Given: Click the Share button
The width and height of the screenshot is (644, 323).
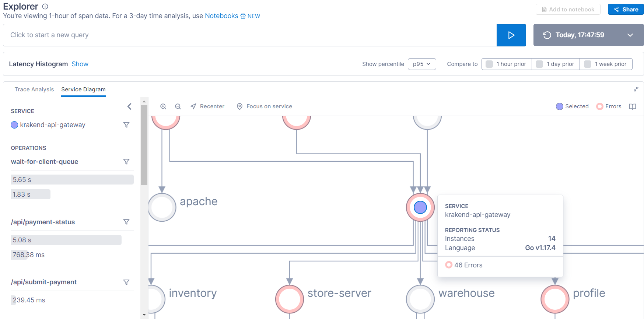Looking at the screenshot, I should point(626,10).
